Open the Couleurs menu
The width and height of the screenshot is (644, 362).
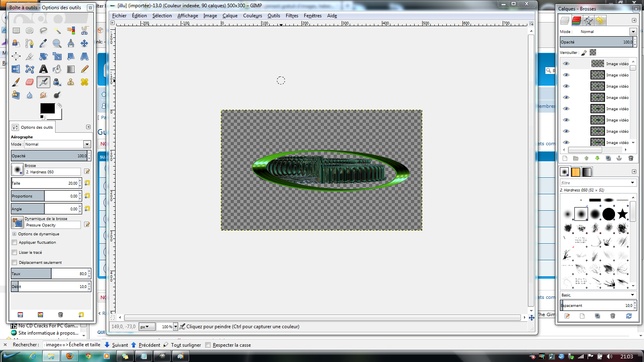[x=252, y=16]
